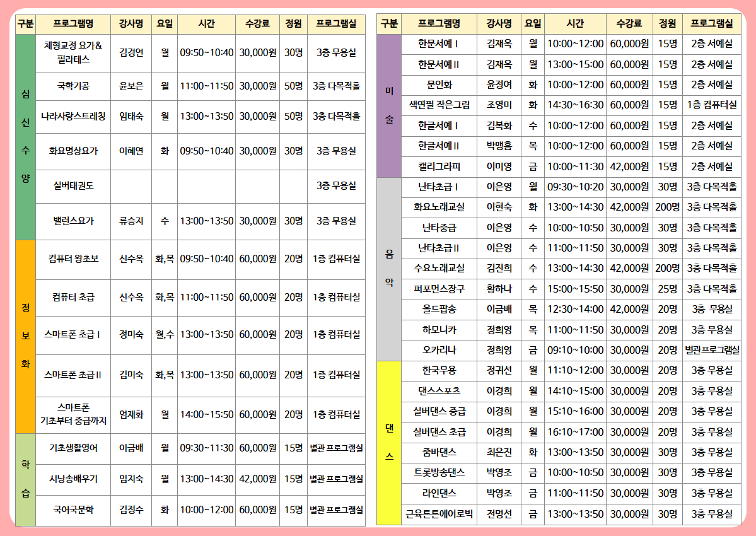Select the 줌바댄스 program cell

point(439,452)
